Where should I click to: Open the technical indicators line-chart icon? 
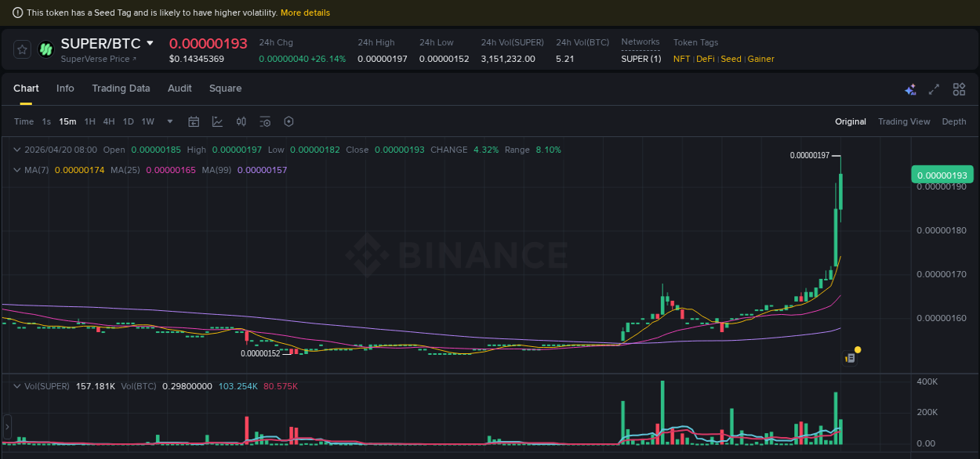click(x=217, y=121)
